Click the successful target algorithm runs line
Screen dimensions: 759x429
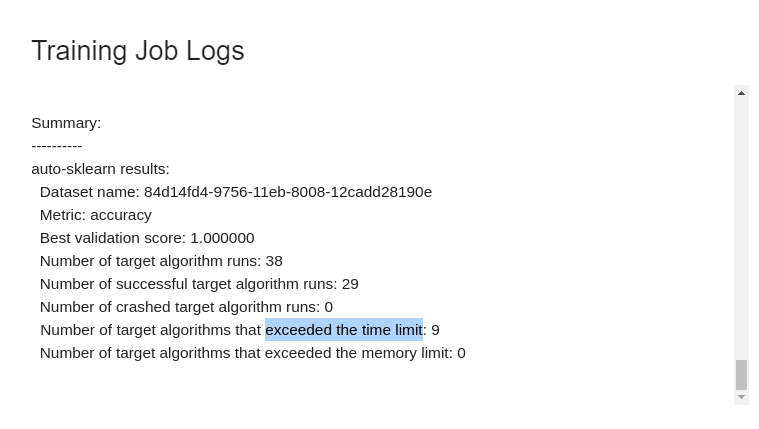(x=199, y=284)
